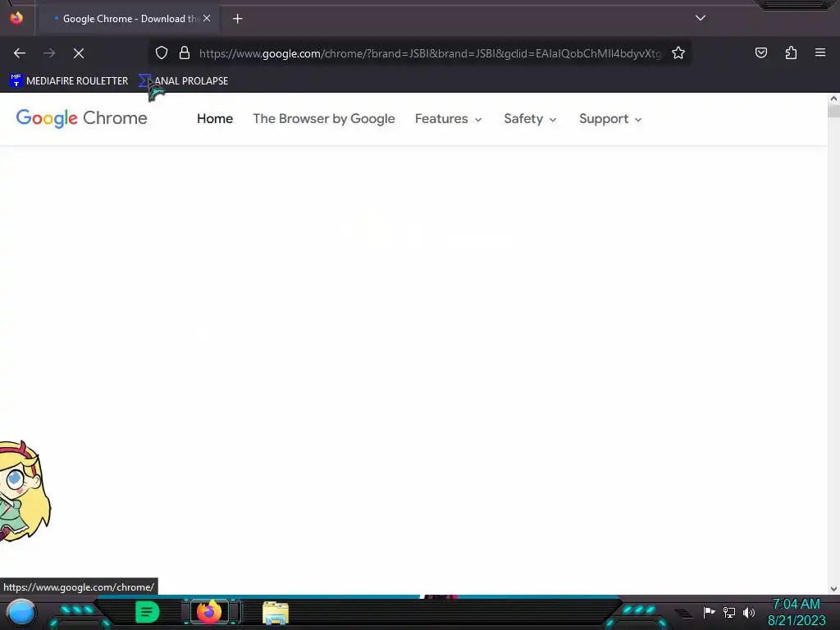Open File Explorer from the taskbar
The height and width of the screenshot is (630, 840).
(x=276, y=613)
